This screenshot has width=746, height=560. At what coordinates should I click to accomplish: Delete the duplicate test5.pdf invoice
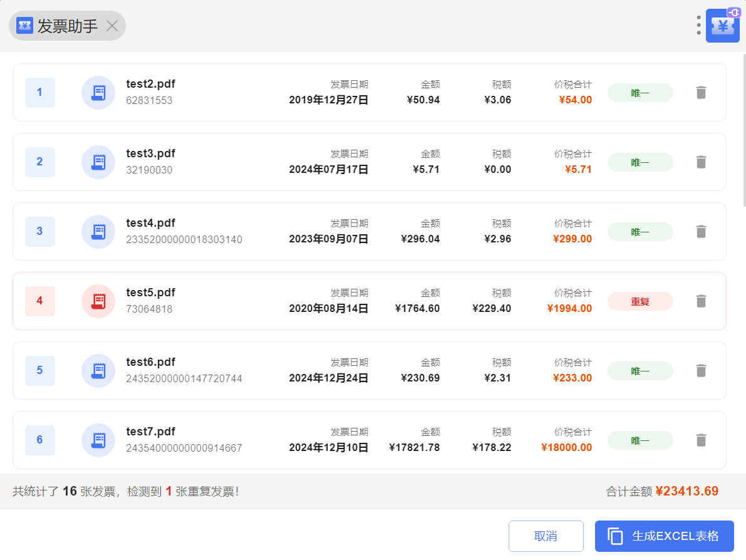tap(701, 301)
